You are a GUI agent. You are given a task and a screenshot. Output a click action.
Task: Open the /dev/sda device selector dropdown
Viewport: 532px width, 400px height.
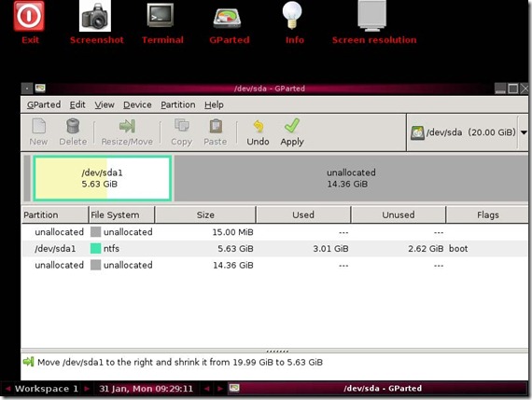tap(468, 132)
